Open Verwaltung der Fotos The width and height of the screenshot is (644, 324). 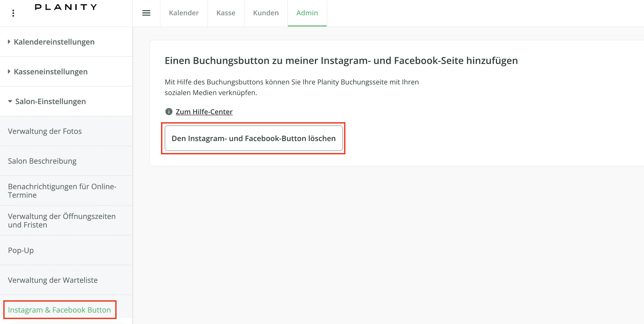tap(45, 131)
